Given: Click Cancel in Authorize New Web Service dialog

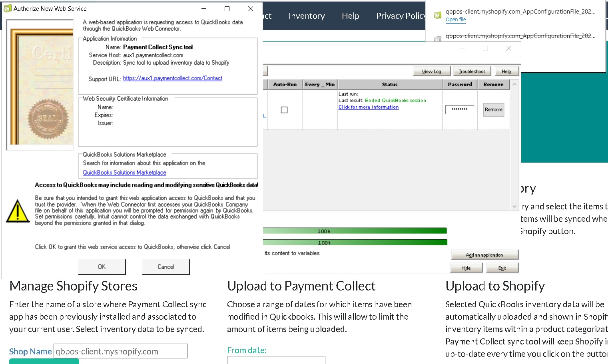Looking at the screenshot, I should 166,267.
